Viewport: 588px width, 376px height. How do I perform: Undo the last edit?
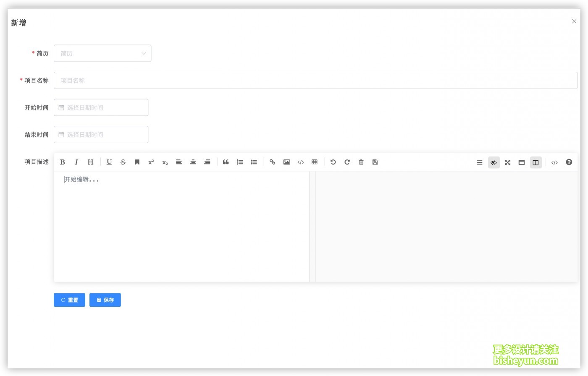333,162
